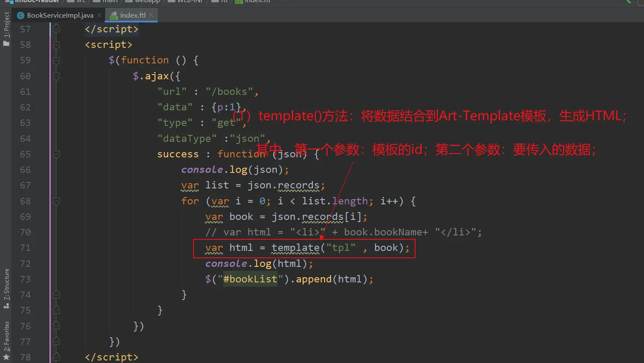Click the book variable declaration on line 69
The width and height of the screenshot is (644, 363).
(x=241, y=216)
